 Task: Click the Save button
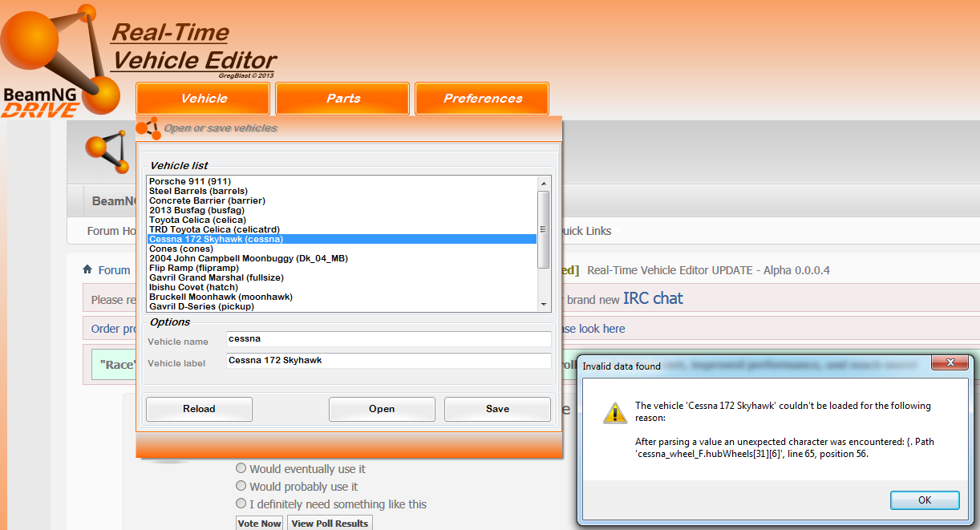tap(497, 409)
